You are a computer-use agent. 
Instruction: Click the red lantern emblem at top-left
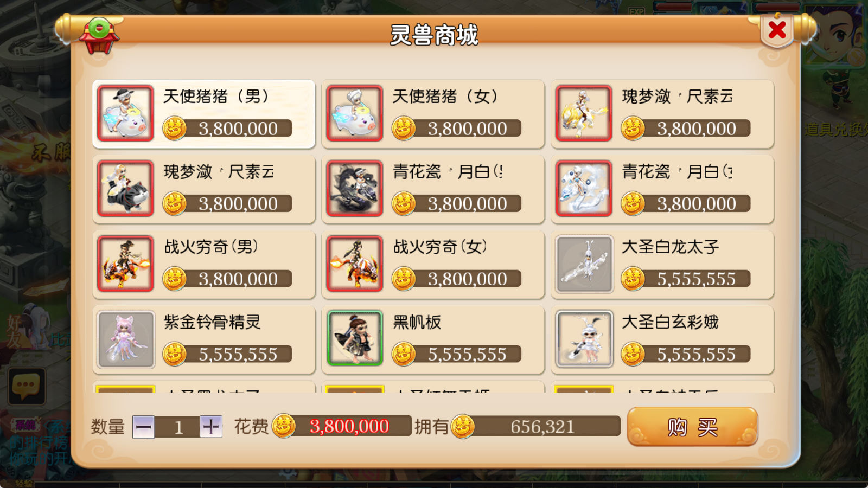pyautogui.click(x=99, y=35)
